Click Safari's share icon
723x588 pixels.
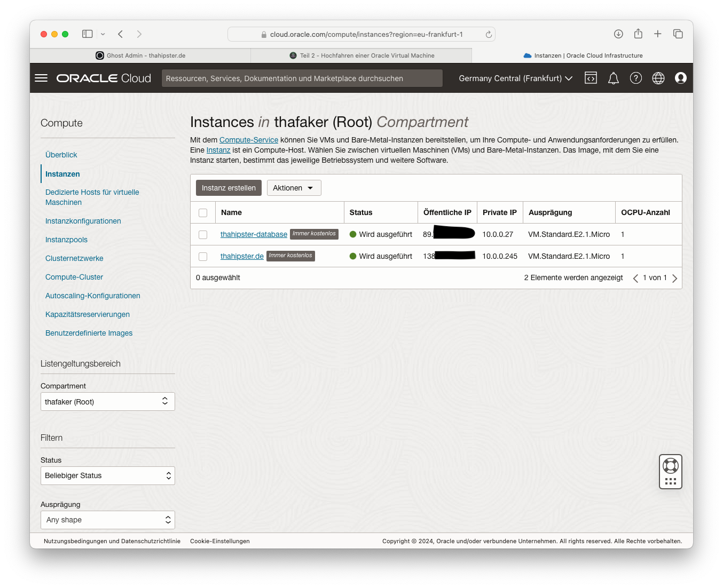638,34
